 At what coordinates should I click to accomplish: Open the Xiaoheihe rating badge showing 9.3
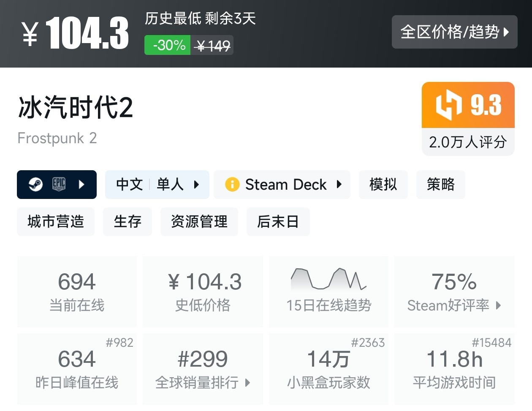pyautogui.click(x=468, y=105)
